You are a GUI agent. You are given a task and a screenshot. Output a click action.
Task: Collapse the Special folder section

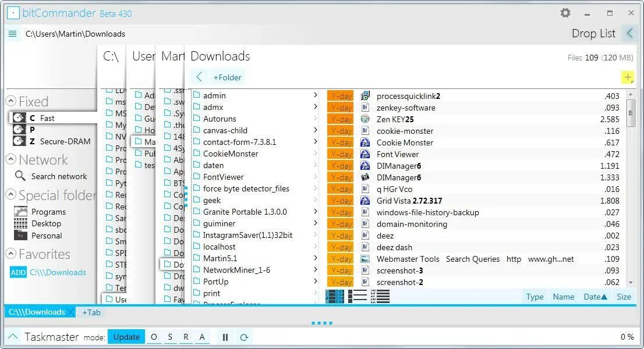[x=11, y=194]
